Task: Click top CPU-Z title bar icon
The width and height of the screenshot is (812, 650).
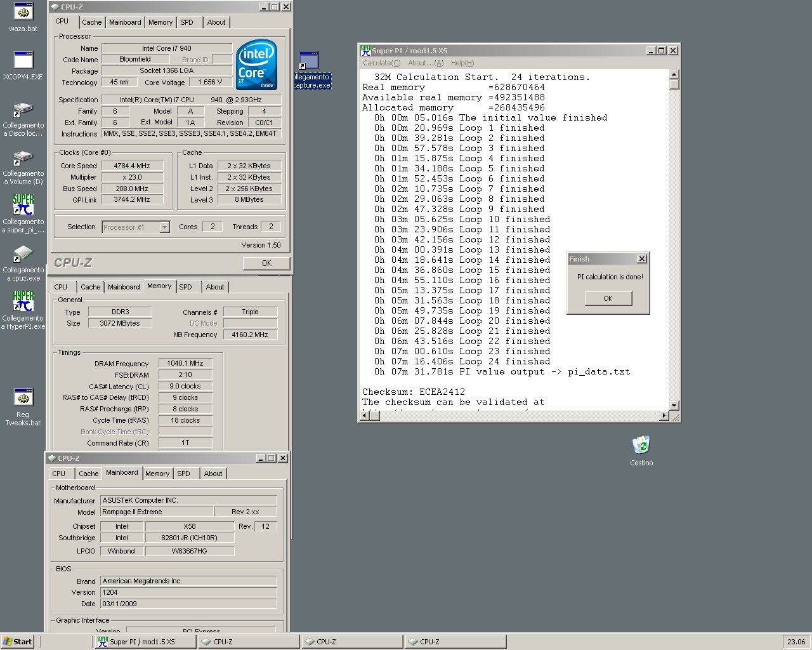Action: coord(55,7)
